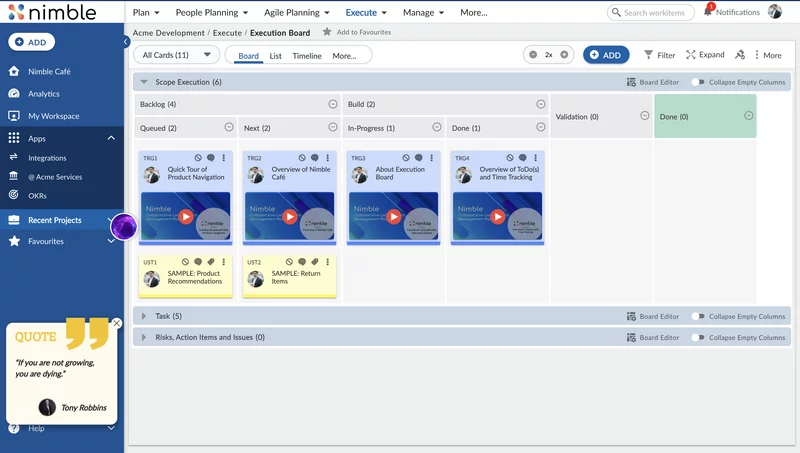Switch to the Timeline view tab
The image size is (800, 453).
pos(307,56)
